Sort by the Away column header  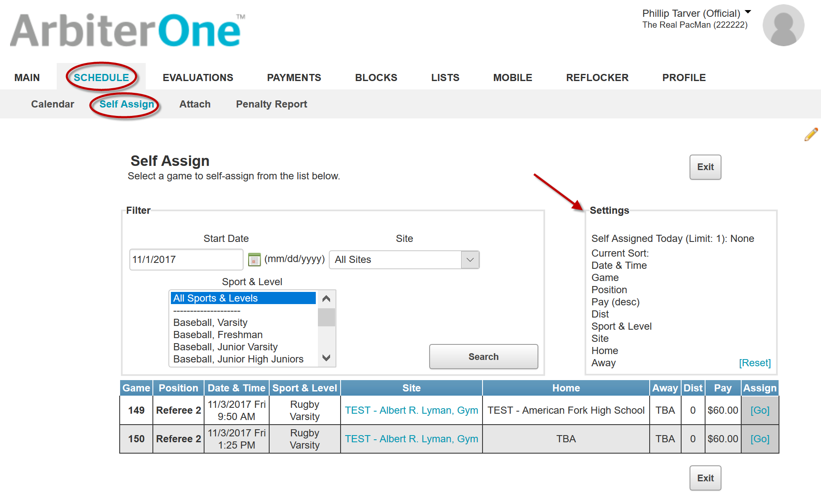[x=665, y=388]
